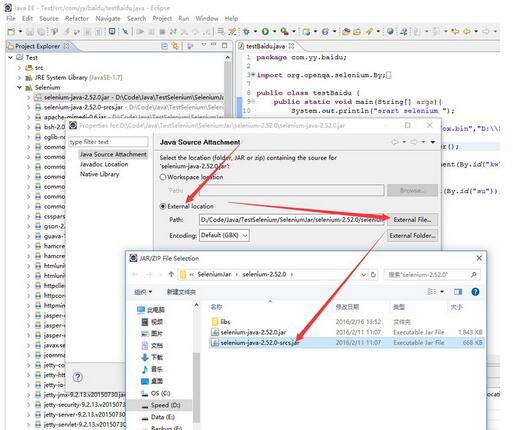Click SeleniumJar breadcrumb in address bar
Viewport: 513px width, 430px height.
coord(214,275)
